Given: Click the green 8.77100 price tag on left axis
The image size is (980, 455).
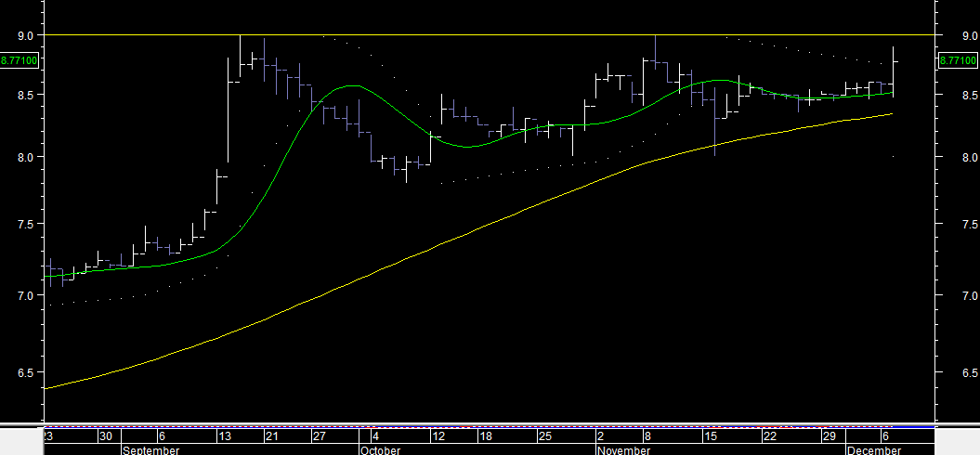Looking at the screenshot, I should (20, 60).
